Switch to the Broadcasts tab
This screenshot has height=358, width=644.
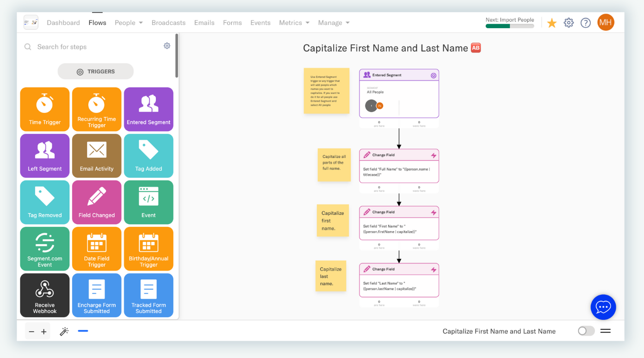(x=168, y=22)
